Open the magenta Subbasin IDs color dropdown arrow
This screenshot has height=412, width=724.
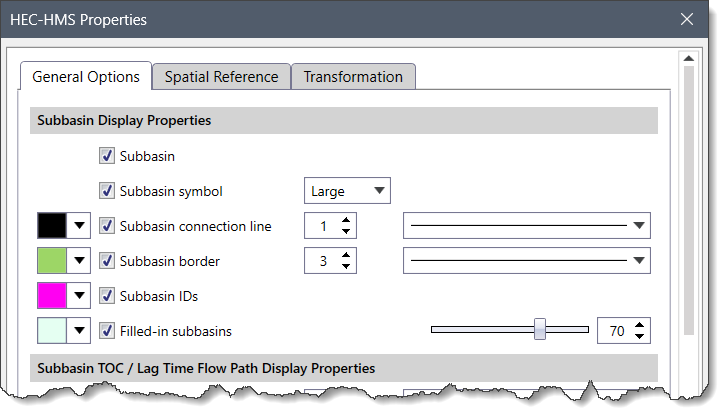79,296
